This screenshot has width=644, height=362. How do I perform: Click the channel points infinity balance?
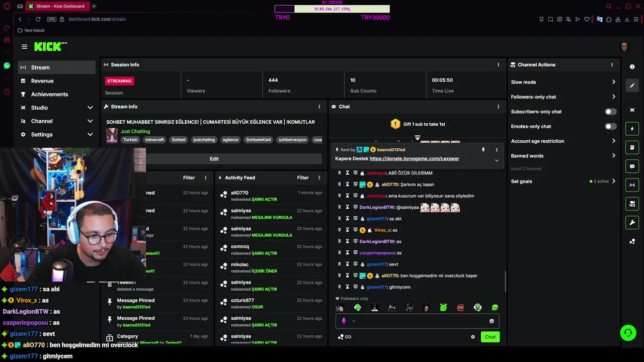coord(345,337)
